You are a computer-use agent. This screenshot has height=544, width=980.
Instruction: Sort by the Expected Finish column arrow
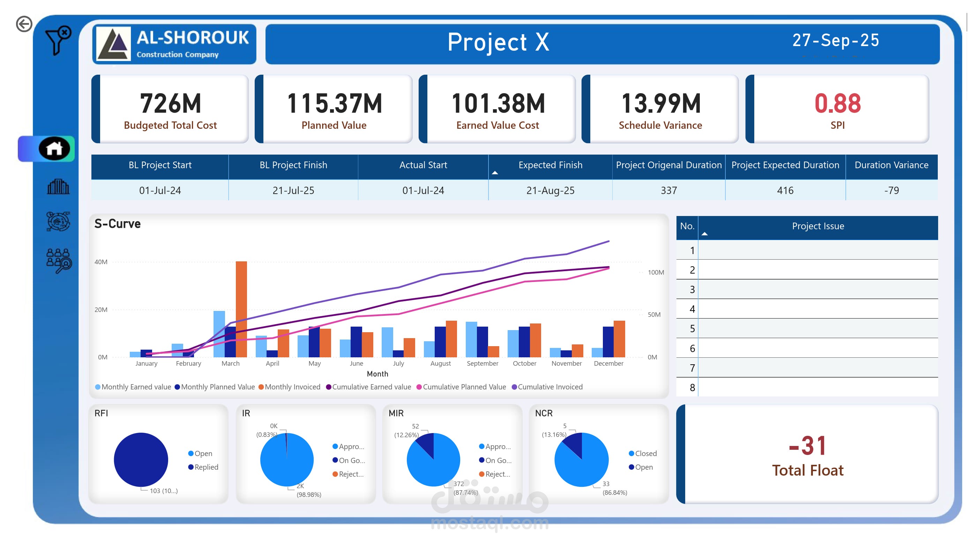pos(495,173)
